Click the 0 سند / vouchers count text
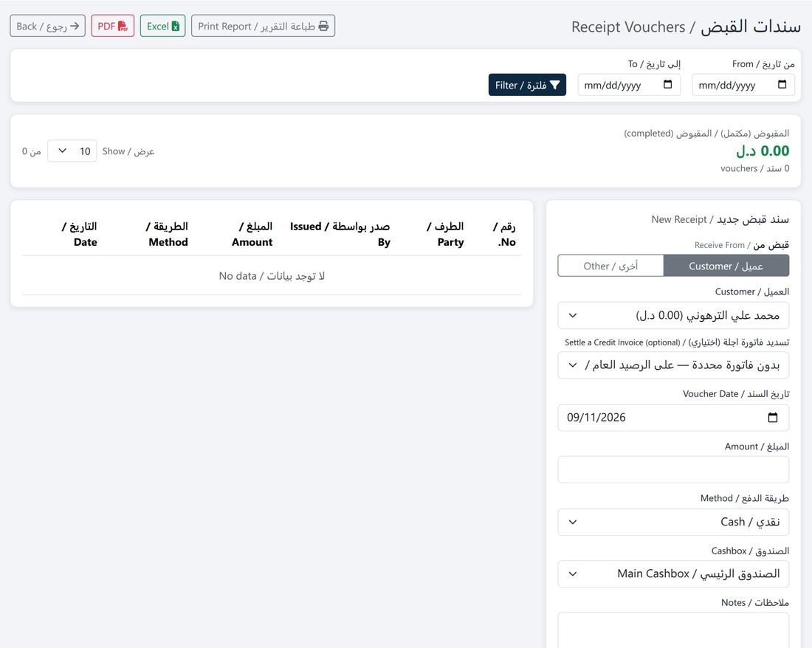 pos(755,168)
